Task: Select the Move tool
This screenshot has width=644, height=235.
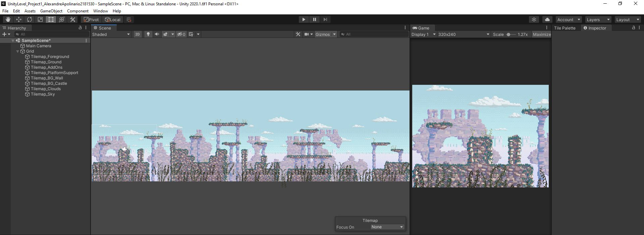Action: point(19,19)
